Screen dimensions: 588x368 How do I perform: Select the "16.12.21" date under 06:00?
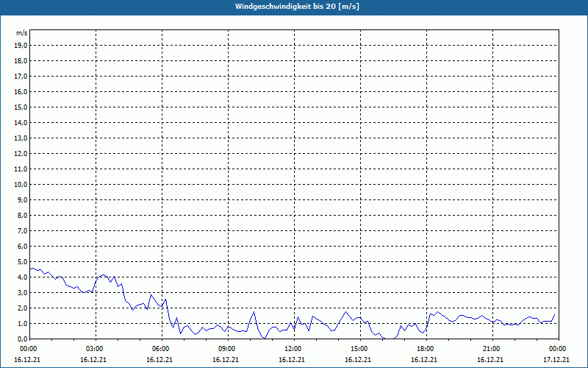tap(159, 360)
